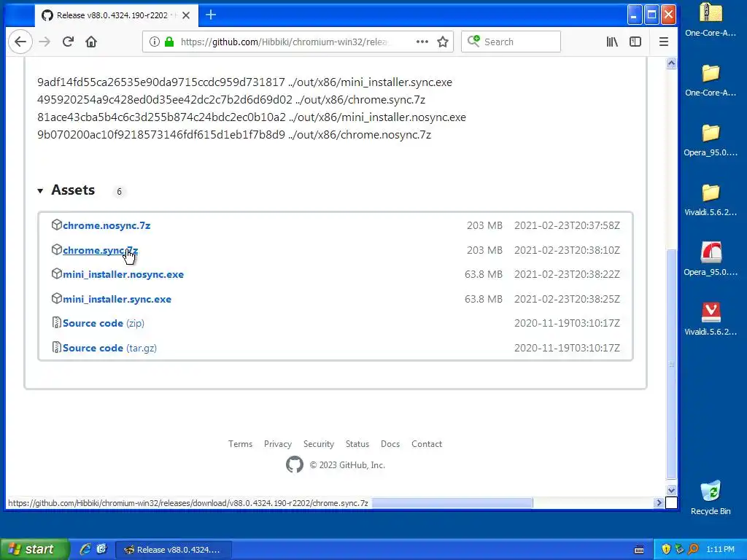Toggle the sidebar view icon
Image resolution: width=747 pixels, height=560 pixels.
tap(635, 42)
